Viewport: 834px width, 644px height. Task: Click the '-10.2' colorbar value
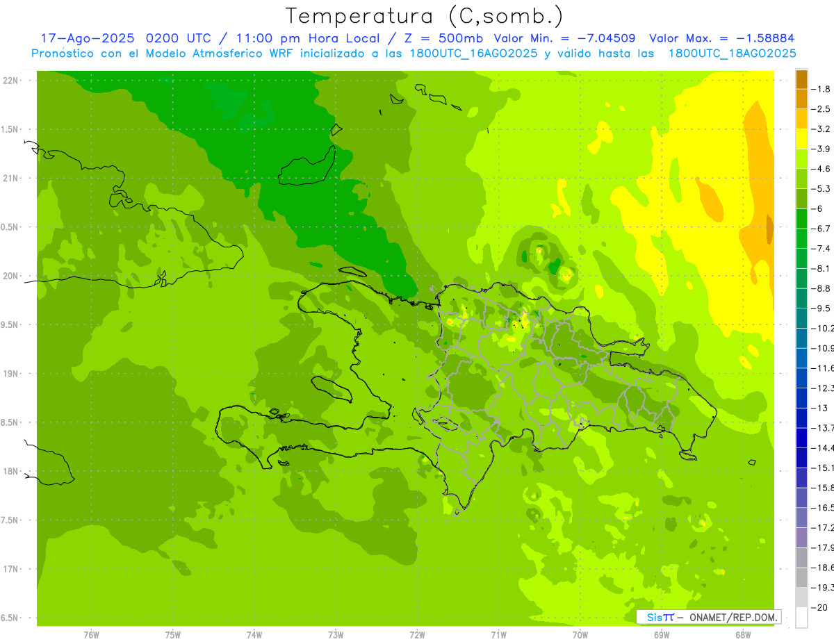tap(823, 328)
